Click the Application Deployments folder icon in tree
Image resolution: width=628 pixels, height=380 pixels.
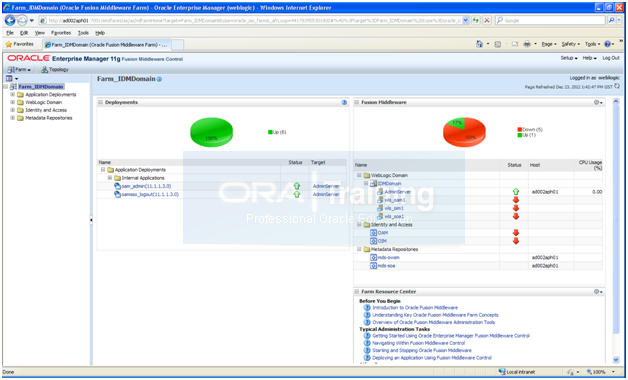click(20, 94)
